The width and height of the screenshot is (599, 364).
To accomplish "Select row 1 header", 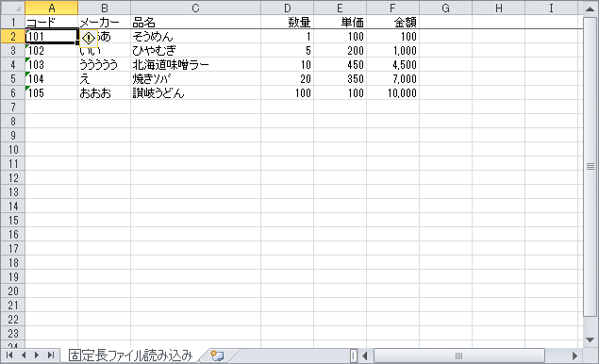I will 13,22.
